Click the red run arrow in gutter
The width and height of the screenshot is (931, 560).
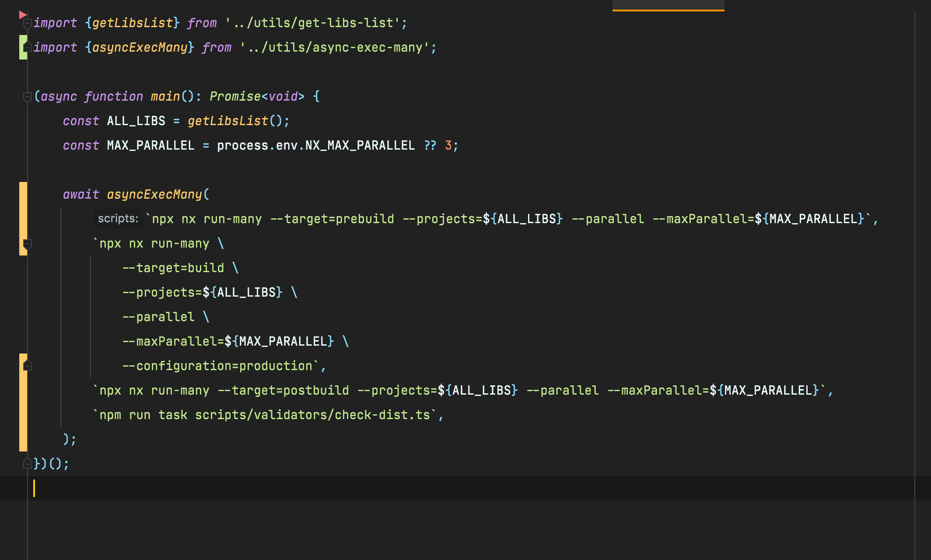click(23, 15)
